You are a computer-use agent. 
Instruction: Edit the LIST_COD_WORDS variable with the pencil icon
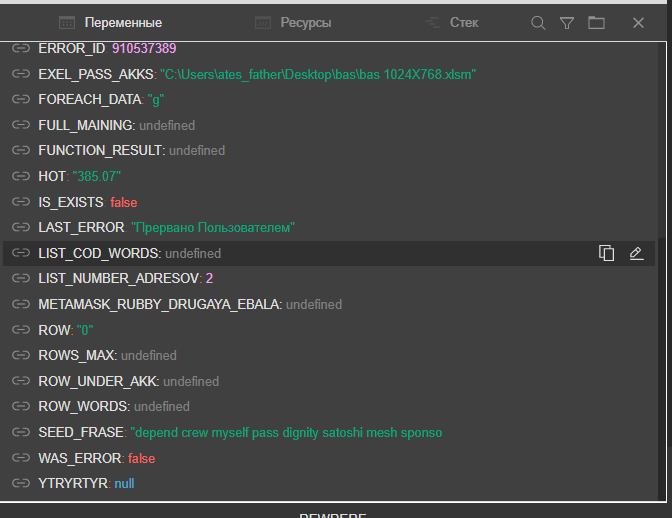636,253
